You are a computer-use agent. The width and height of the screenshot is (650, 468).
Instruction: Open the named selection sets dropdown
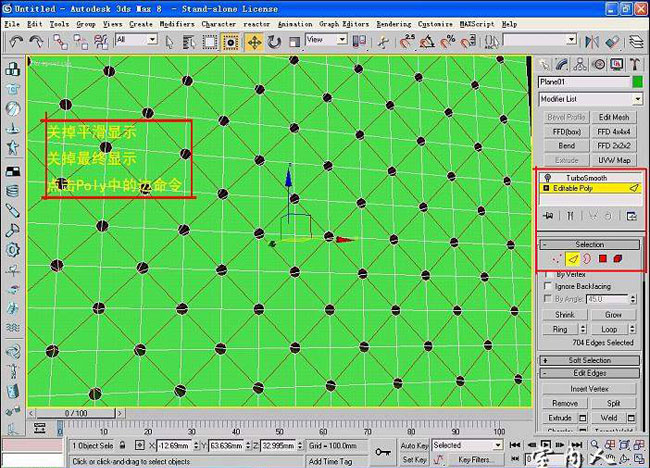point(540,40)
